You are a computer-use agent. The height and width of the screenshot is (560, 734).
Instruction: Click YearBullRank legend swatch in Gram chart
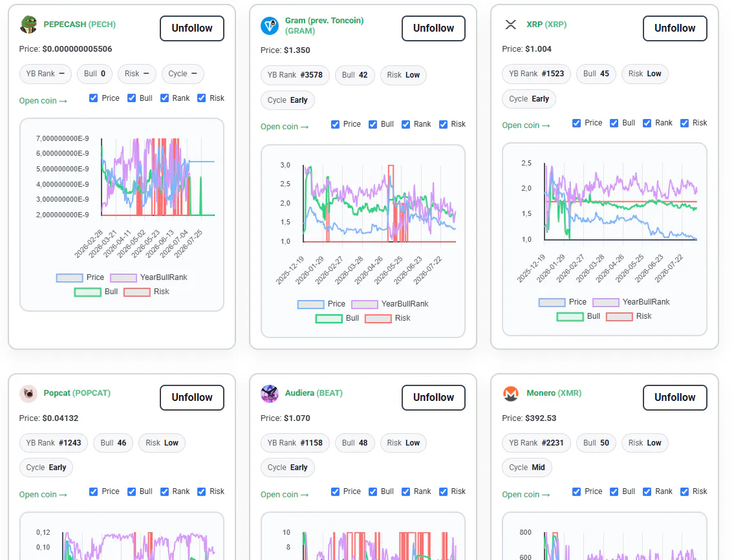tap(365, 305)
